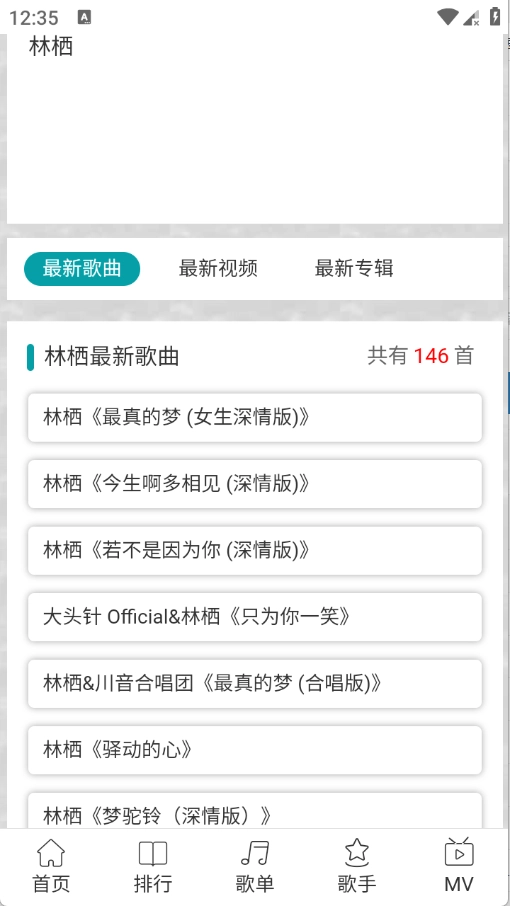
Task: Tap the 共有 146 首 song count
Action: 420,356
